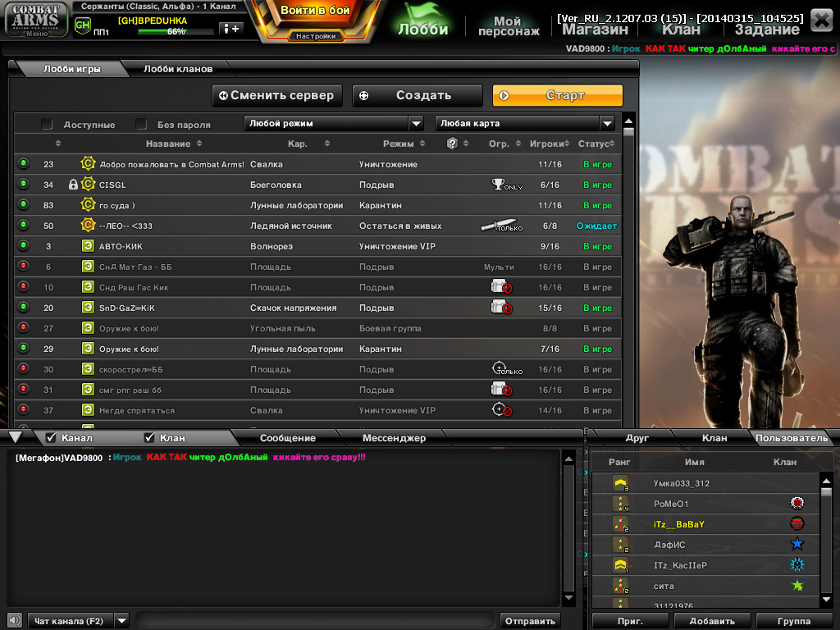Viewport: 840px width, 630px height.
Task: Open the Чат канала (F2) dropdown arrow
Action: tap(122, 621)
